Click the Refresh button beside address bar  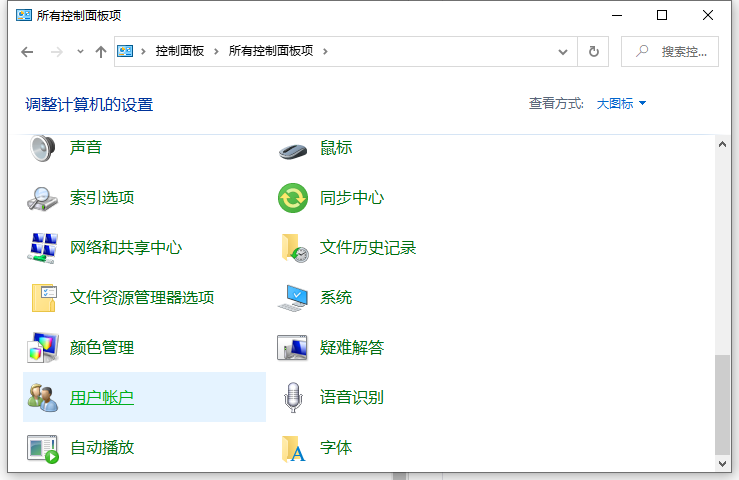594,51
